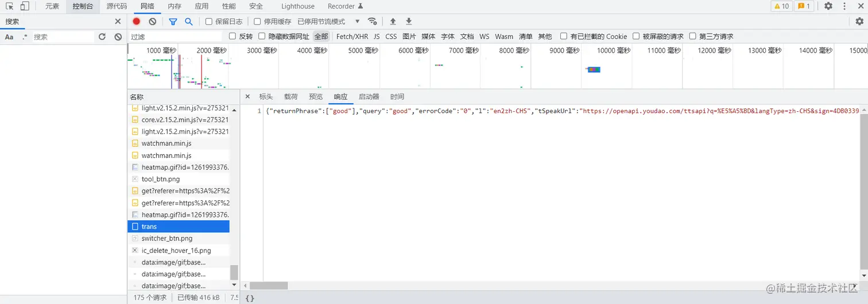
Task: Click the request list scroll-down arrow
Action: 234,284
